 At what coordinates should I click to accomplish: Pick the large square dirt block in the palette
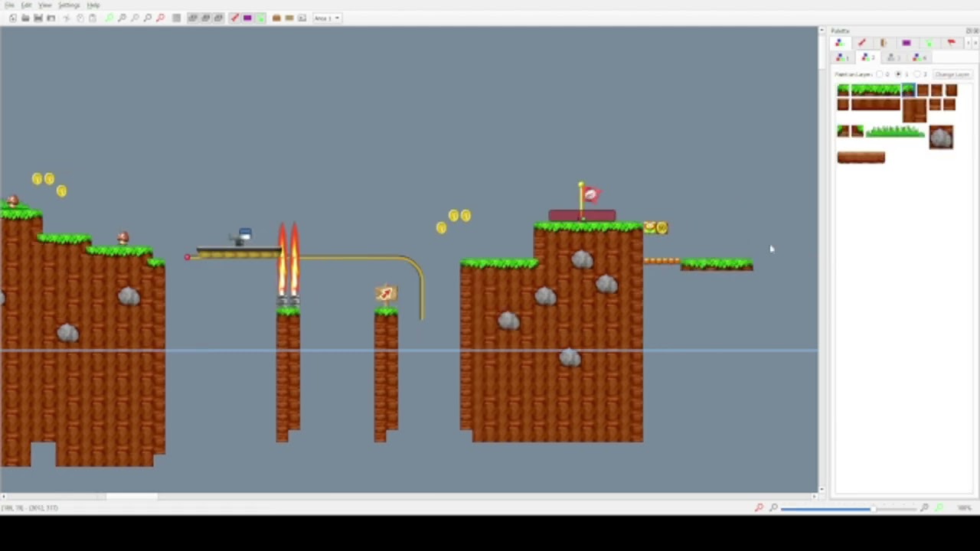point(914,110)
